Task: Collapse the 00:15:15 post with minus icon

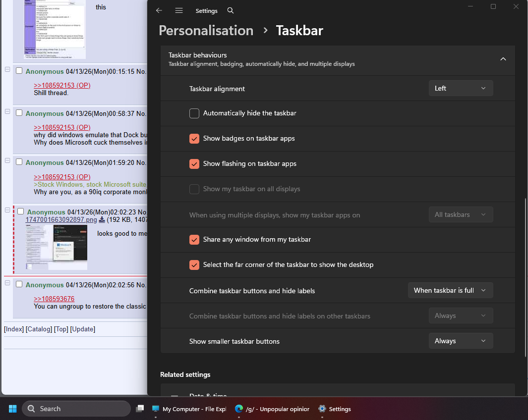Action: 7,69
